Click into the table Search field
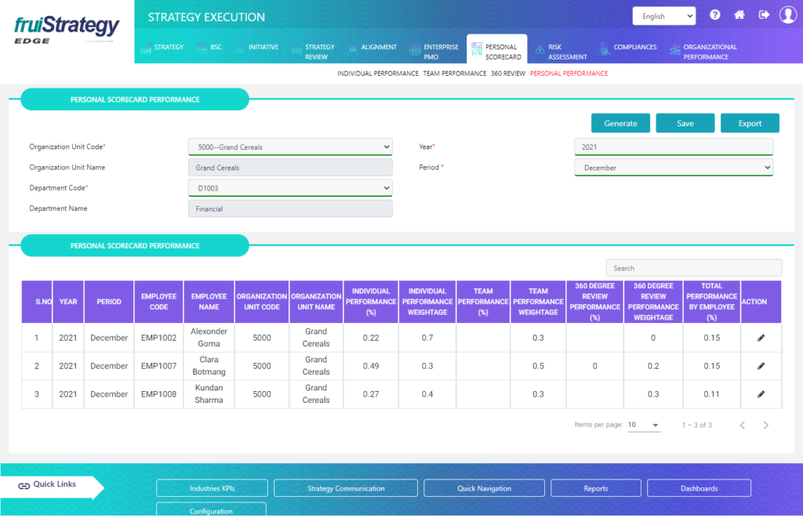 click(693, 268)
